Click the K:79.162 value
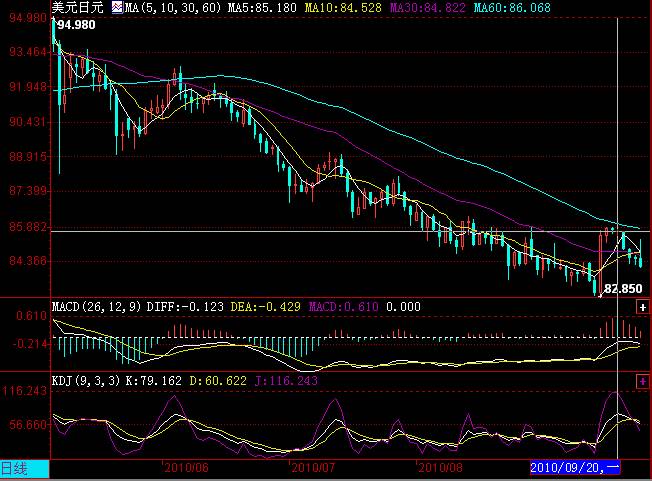 point(153,380)
